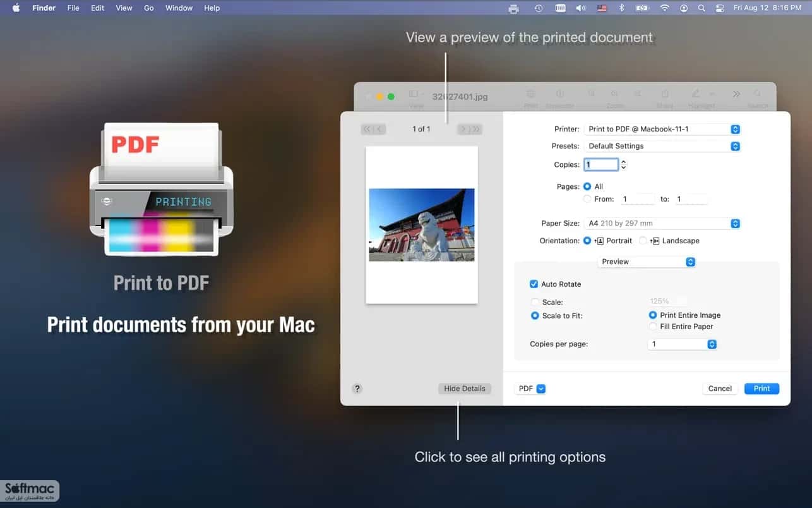Click the Copies stepper arrows
The width and height of the screenshot is (812, 508).
click(624, 164)
